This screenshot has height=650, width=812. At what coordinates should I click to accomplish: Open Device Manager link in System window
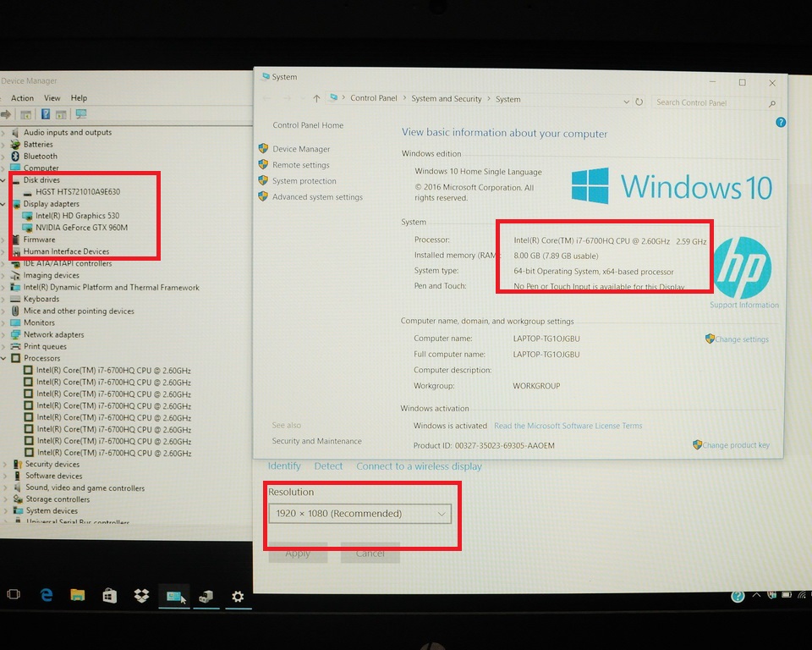click(x=301, y=149)
